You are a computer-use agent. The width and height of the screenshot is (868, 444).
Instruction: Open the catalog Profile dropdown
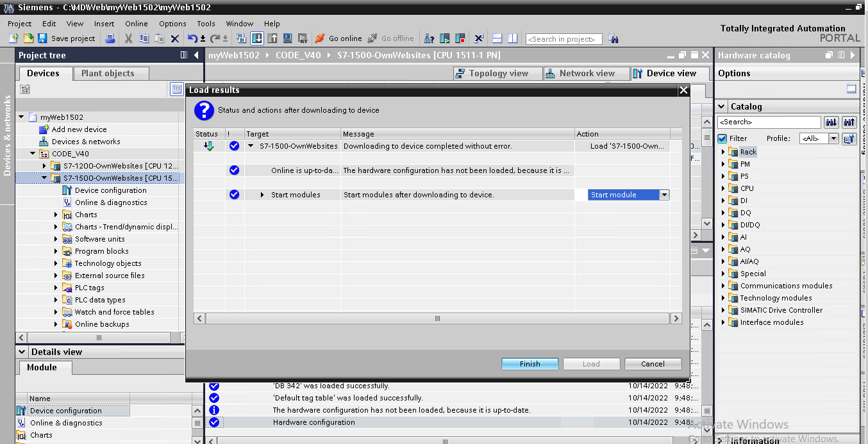tap(833, 138)
